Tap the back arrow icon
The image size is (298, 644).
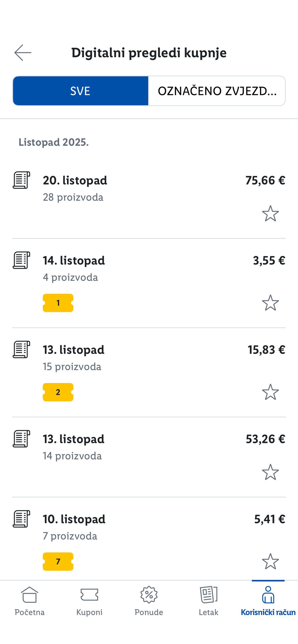23,53
